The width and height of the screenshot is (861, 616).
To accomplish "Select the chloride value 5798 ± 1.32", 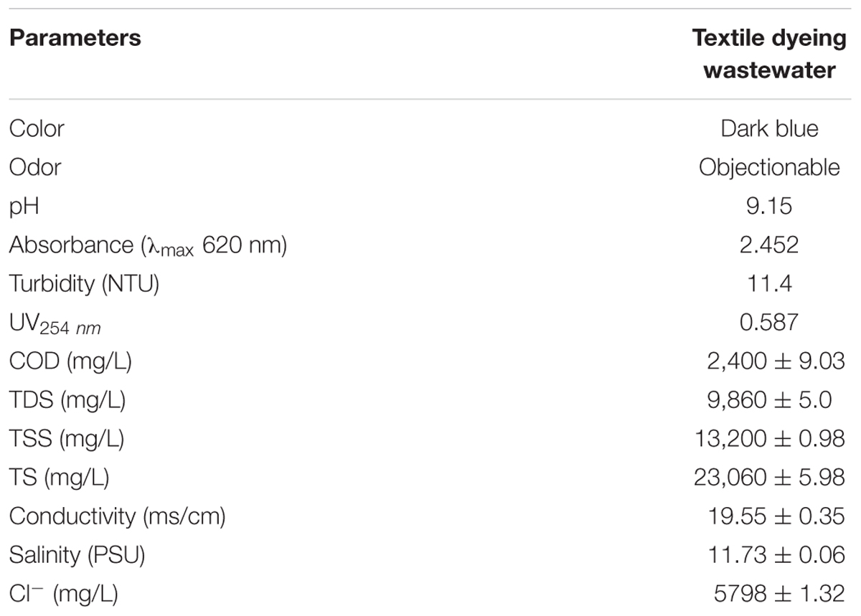I will pos(782,593).
